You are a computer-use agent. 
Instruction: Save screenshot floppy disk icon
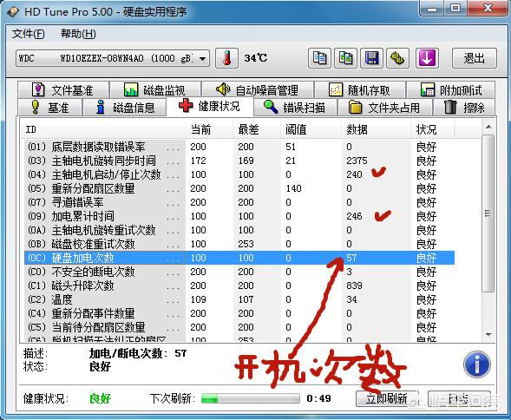tap(372, 58)
